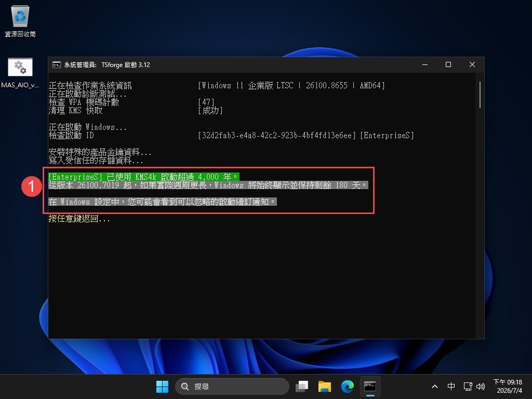Viewport: 532px width, 399px height.
Task: Click the label '檢查 WPA 機碼計數'
Action: tap(84, 102)
